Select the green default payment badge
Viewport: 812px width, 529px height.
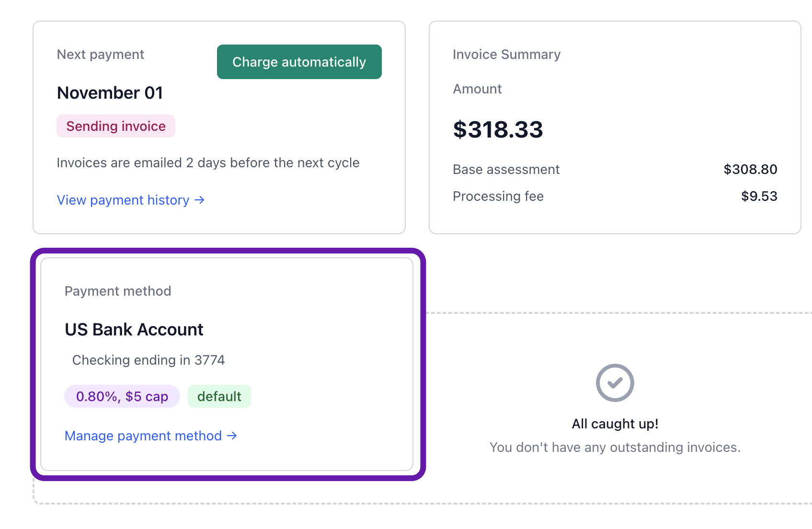(219, 396)
